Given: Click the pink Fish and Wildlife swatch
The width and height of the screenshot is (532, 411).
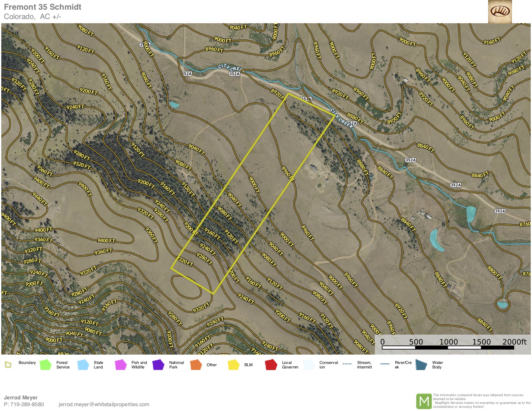Looking at the screenshot, I should [121, 365].
